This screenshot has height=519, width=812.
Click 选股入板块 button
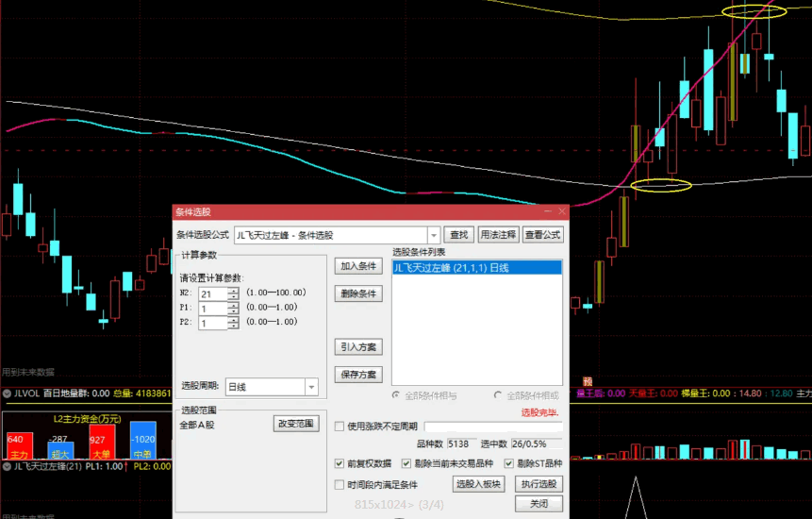pos(478,484)
